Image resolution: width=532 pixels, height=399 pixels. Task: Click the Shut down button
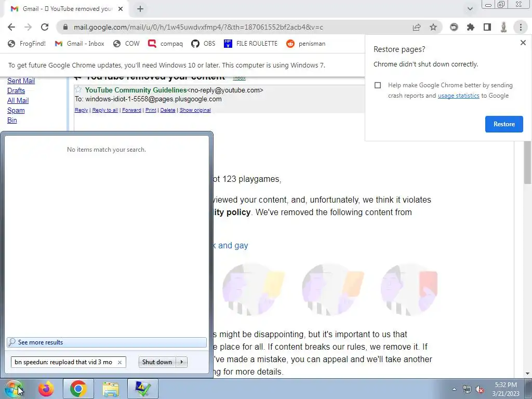pos(157,362)
